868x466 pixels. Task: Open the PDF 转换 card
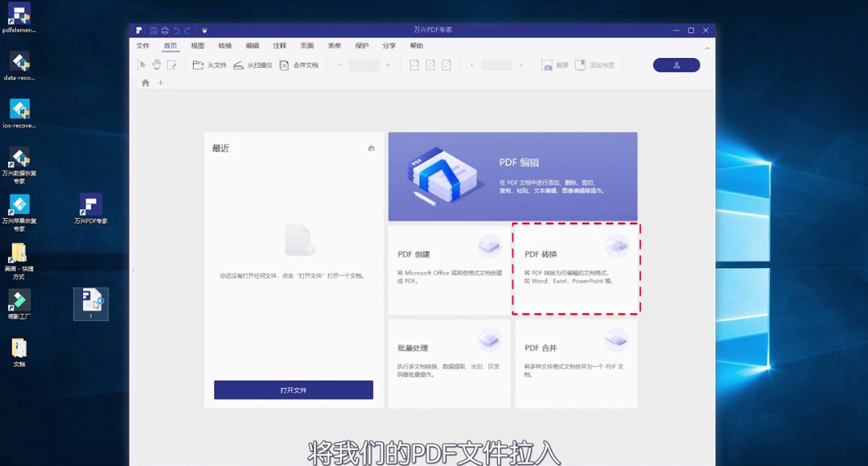576,270
